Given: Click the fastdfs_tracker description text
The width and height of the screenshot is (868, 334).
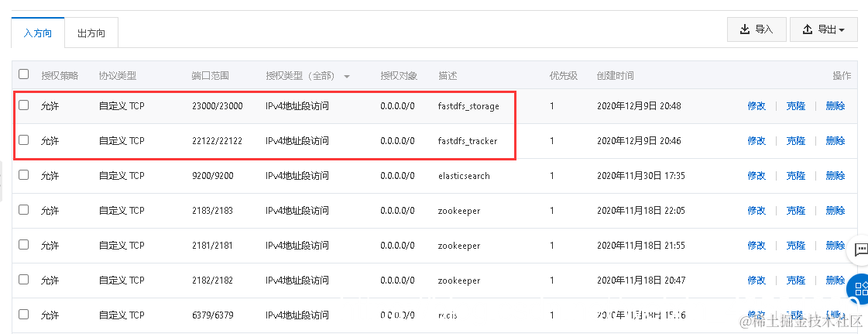Looking at the screenshot, I should click(467, 141).
